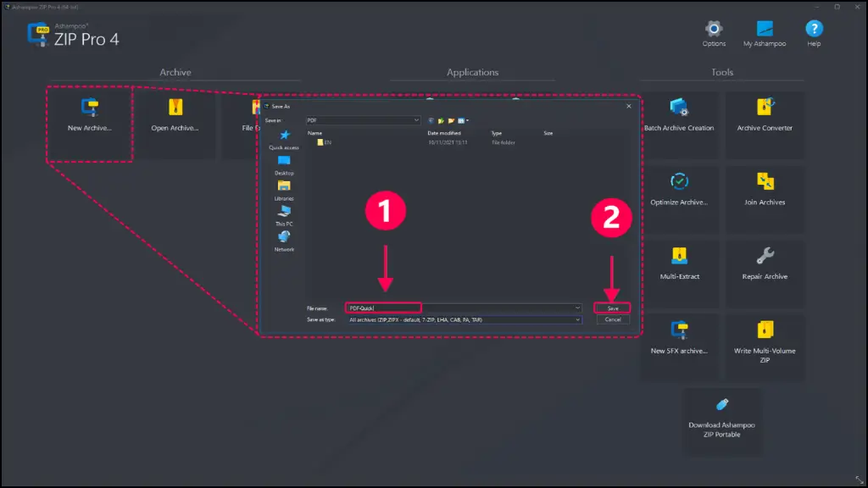Open the New Archive tool

click(90, 115)
